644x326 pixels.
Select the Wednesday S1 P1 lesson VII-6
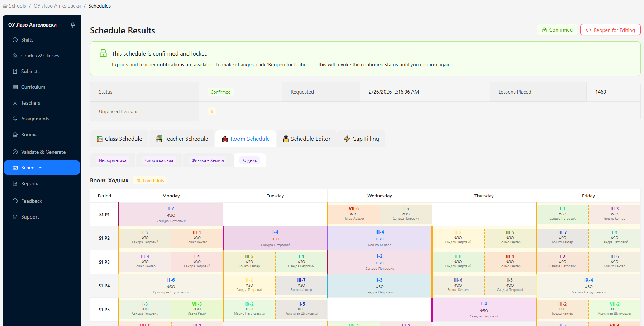point(354,214)
